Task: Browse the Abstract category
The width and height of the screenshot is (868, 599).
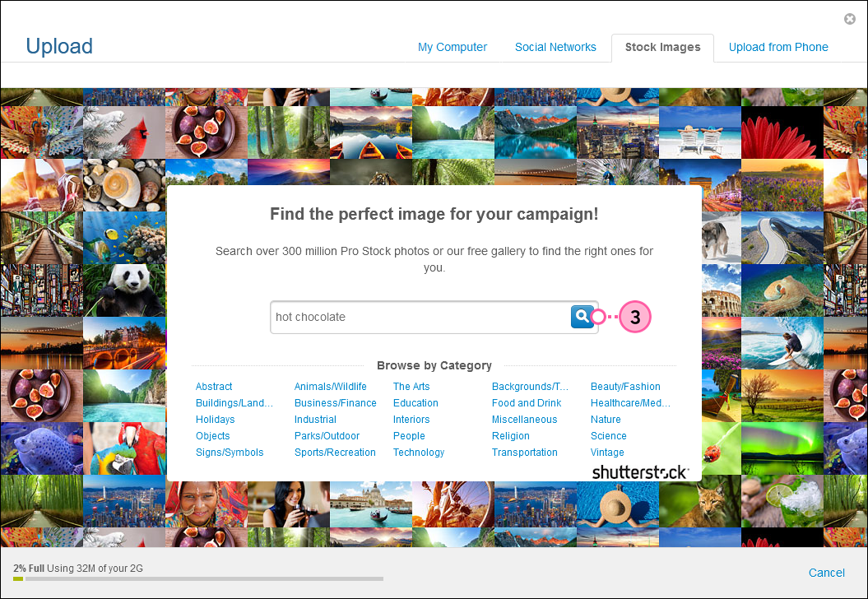Action: click(x=214, y=386)
